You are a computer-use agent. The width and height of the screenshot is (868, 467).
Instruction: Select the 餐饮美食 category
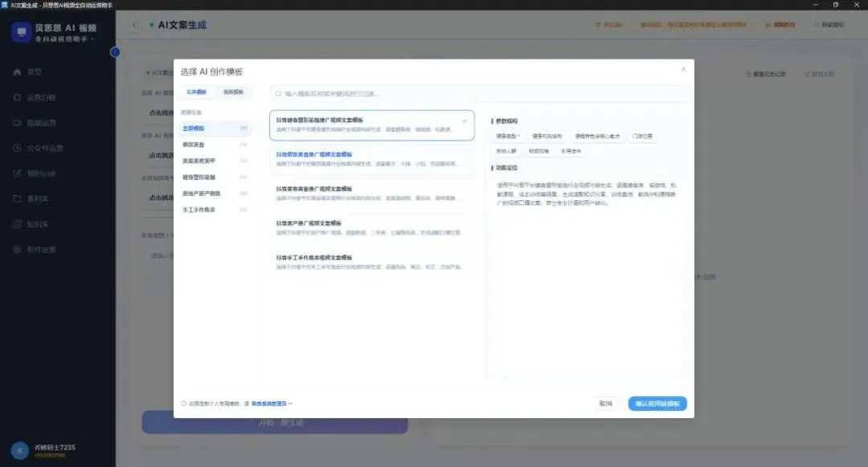(215, 145)
